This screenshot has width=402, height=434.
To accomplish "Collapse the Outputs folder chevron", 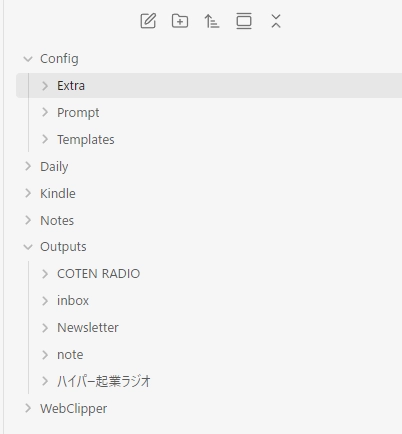I will point(28,247).
